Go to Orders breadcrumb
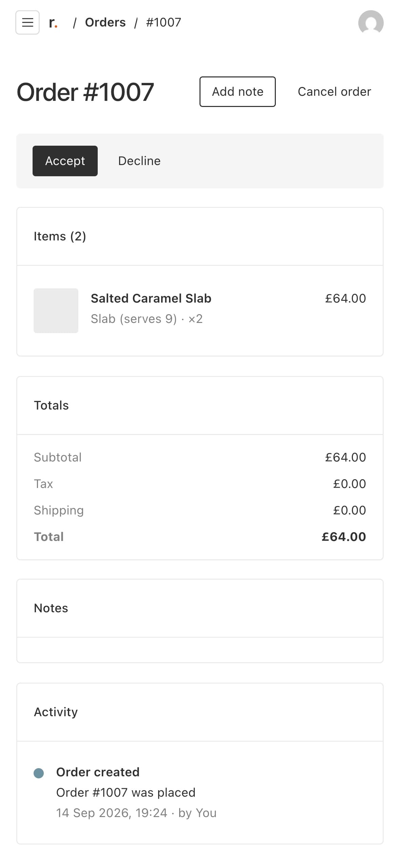The height and width of the screenshot is (868, 400). point(105,22)
